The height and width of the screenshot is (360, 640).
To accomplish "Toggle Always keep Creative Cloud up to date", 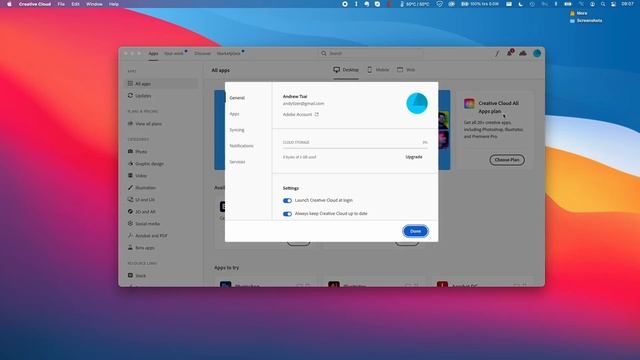I will [287, 214].
